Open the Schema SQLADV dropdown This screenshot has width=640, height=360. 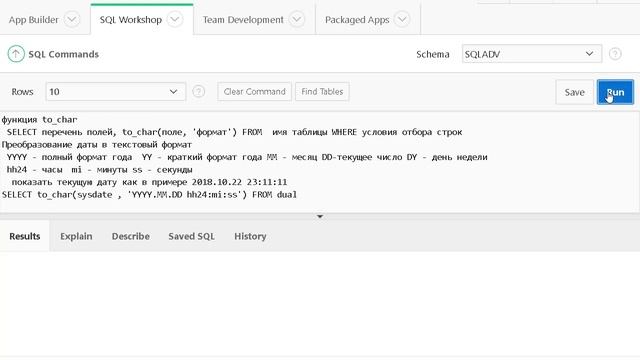pos(532,54)
